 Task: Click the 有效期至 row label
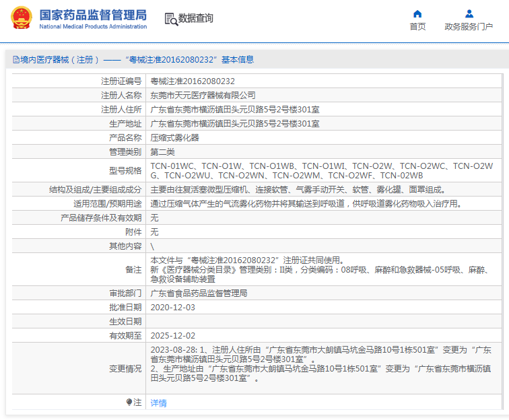click(x=125, y=336)
